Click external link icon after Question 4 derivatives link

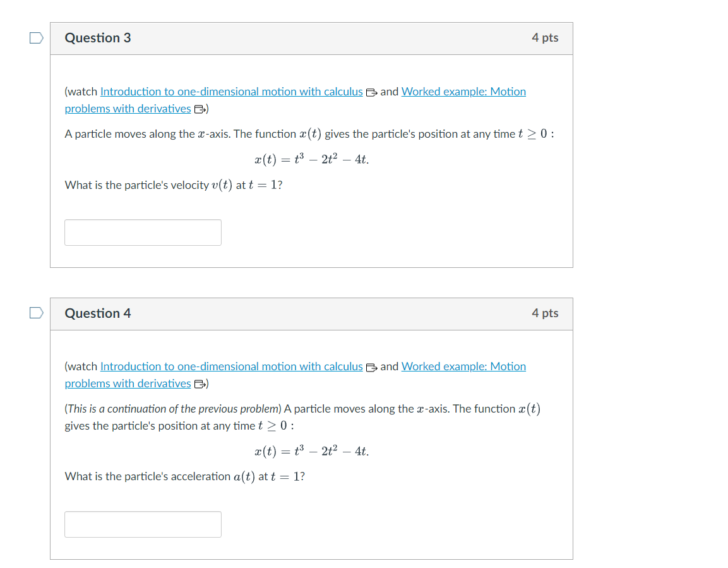pos(200,384)
